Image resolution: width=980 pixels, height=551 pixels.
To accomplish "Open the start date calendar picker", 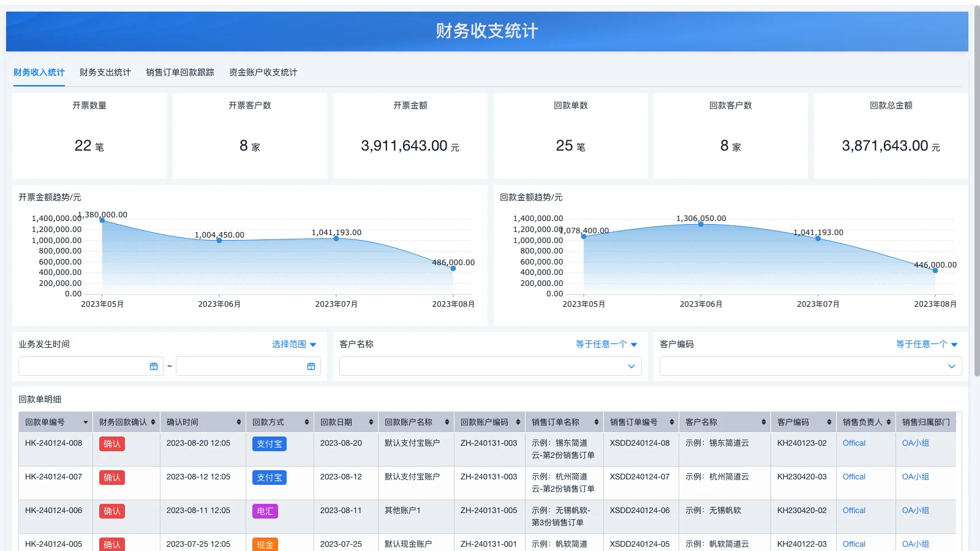I will coord(155,366).
